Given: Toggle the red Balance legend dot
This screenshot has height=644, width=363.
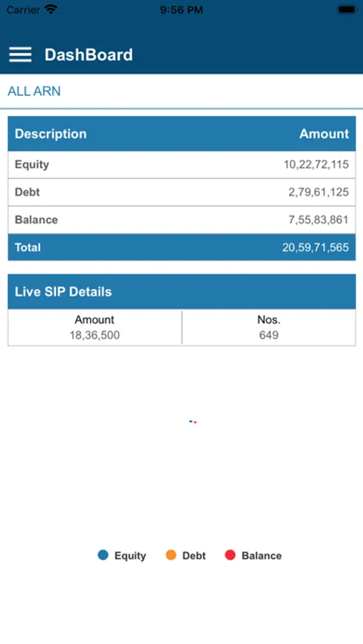Looking at the screenshot, I should pyautogui.click(x=231, y=555).
